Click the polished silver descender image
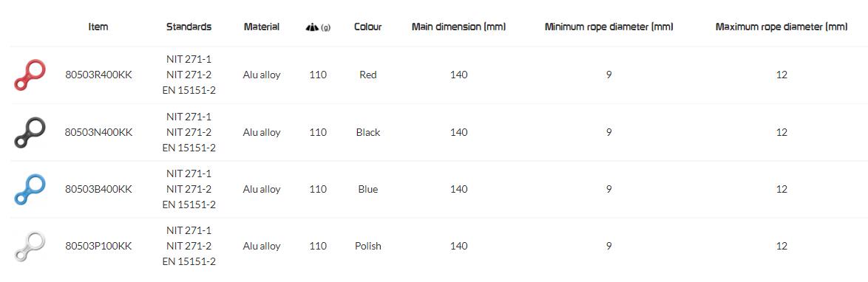Screen dimensions: 868x282 [x=30, y=246]
